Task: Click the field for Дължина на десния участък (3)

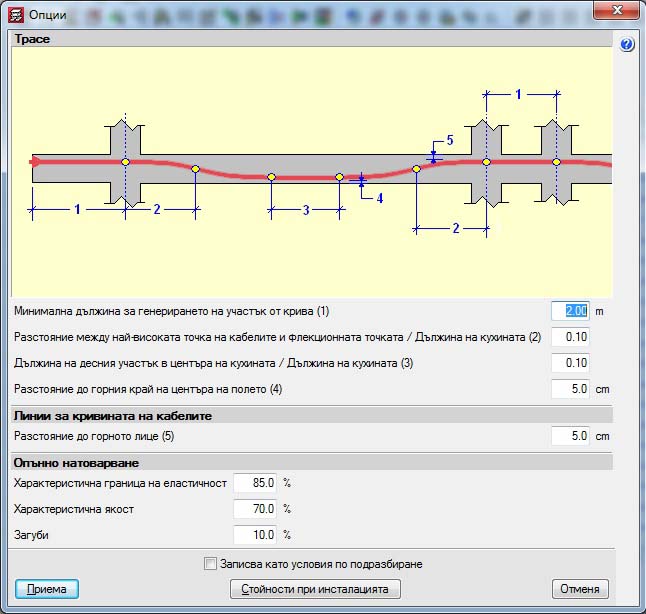Action: [x=570, y=363]
